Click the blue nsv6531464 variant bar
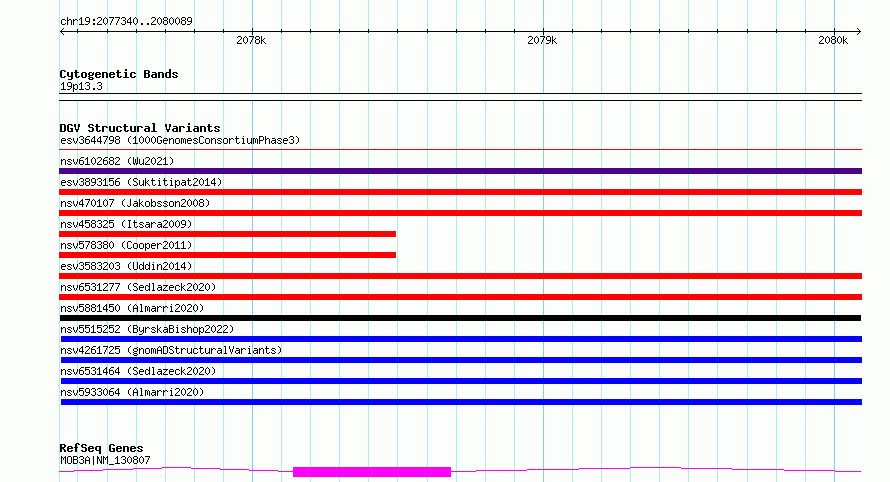 coord(461,381)
